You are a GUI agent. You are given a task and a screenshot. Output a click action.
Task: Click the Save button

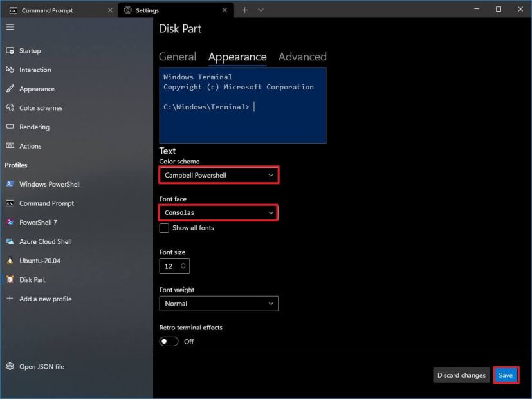506,375
